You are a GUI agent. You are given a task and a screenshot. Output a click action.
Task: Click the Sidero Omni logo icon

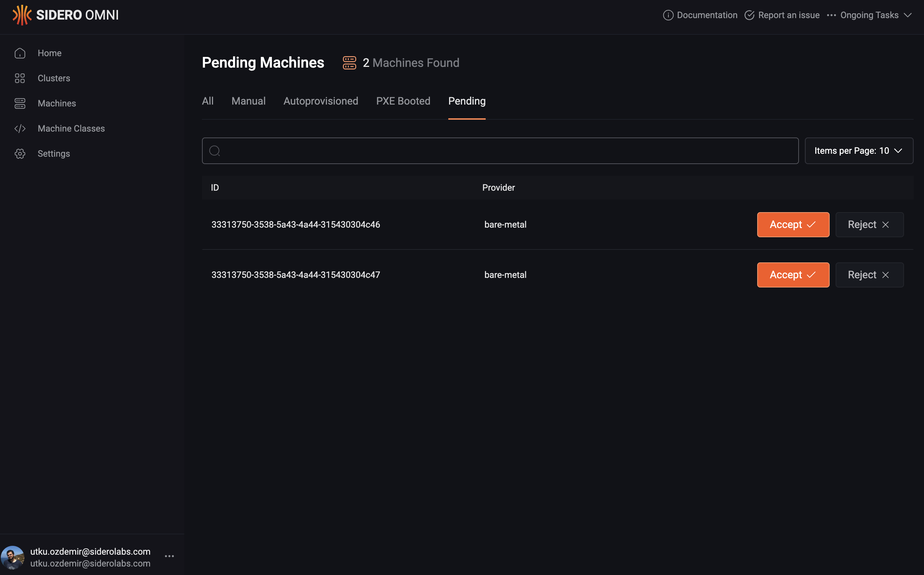click(22, 15)
